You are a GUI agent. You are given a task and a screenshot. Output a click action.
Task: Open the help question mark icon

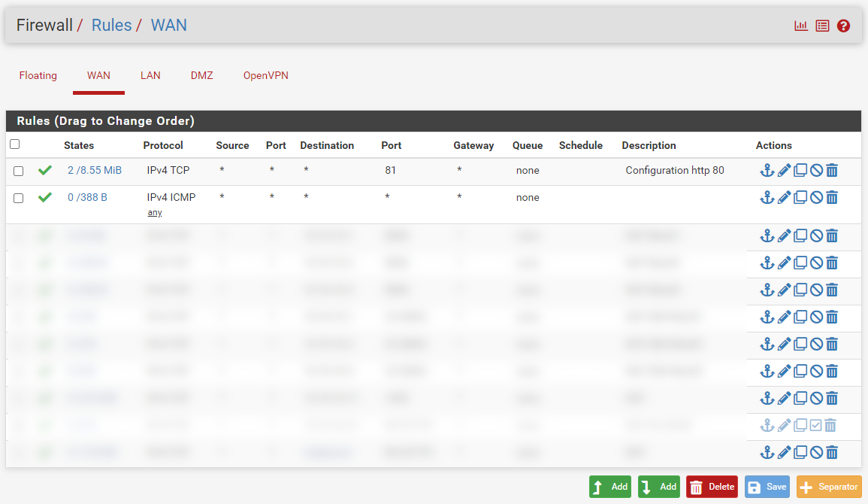click(x=843, y=26)
